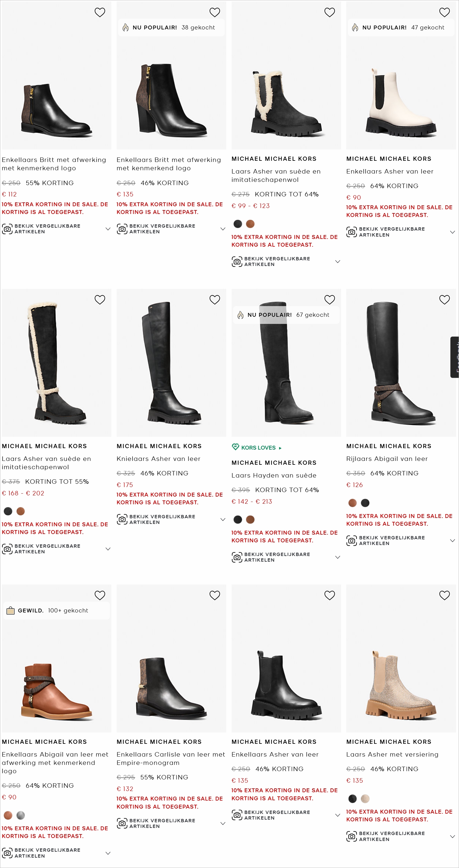Toggle wishlist heart on Knielaars Asher boot
Viewport: 459px width, 868px height.
pyautogui.click(x=215, y=299)
